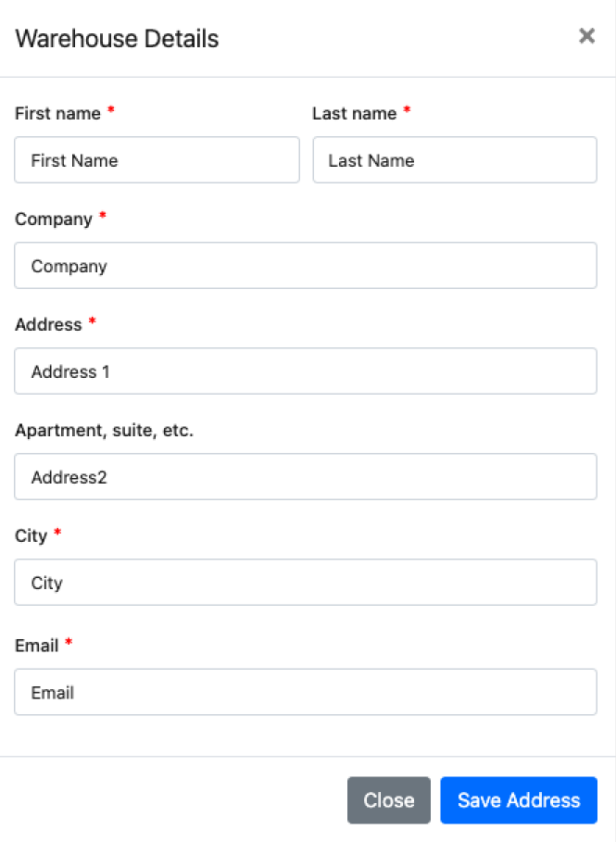Click into the Address 1 field

(x=306, y=371)
